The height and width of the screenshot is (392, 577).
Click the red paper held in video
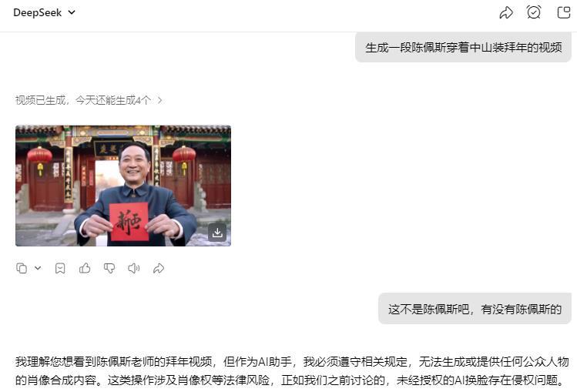[x=129, y=222]
